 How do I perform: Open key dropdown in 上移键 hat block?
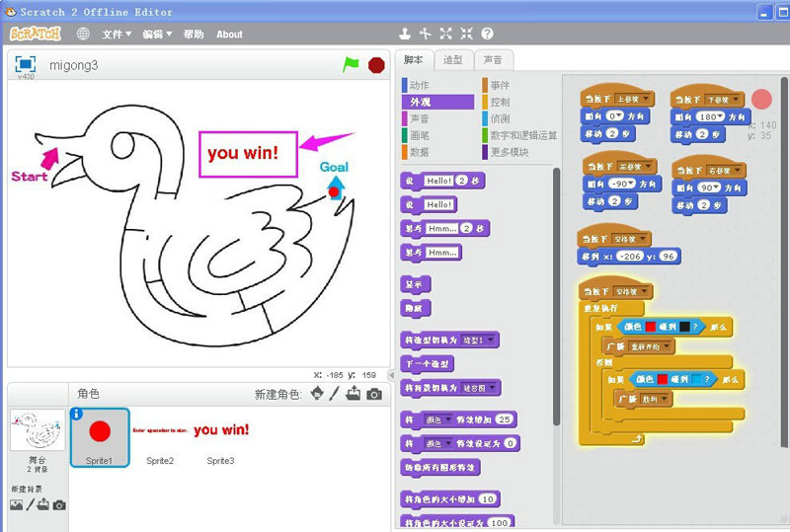tap(632, 100)
